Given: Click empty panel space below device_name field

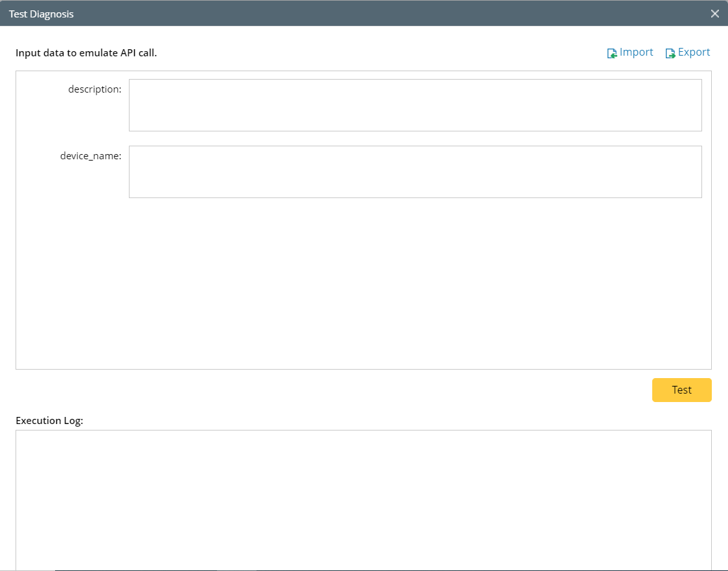Looking at the screenshot, I should (363, 285).
